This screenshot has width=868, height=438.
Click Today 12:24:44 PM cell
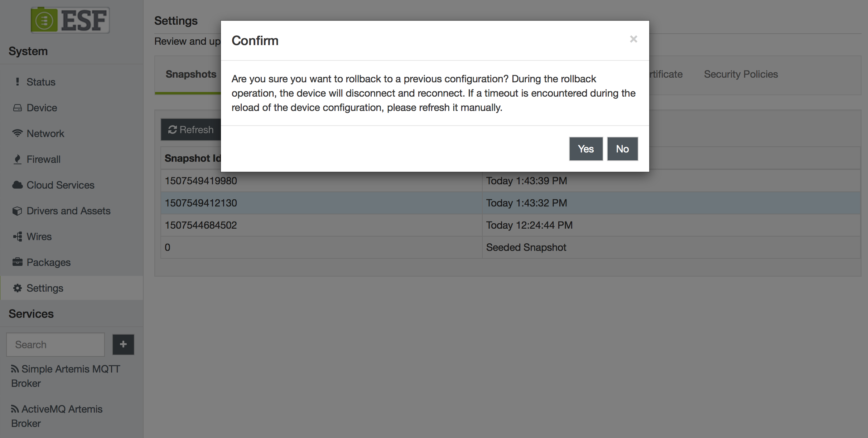[x=671, y=225]
